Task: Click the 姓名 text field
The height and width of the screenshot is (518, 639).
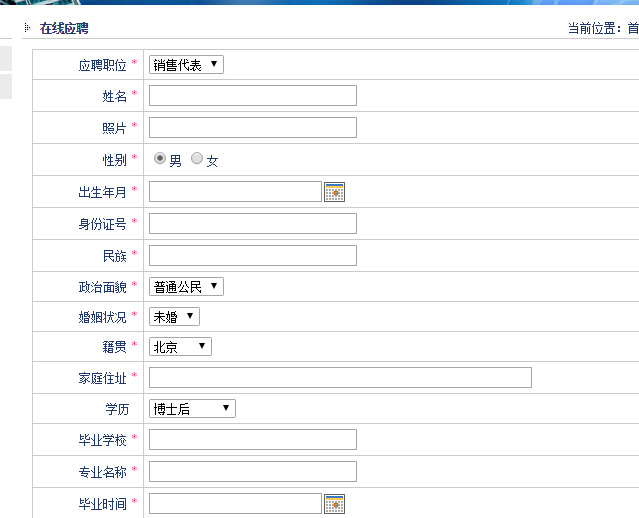Action: (252, 96)
